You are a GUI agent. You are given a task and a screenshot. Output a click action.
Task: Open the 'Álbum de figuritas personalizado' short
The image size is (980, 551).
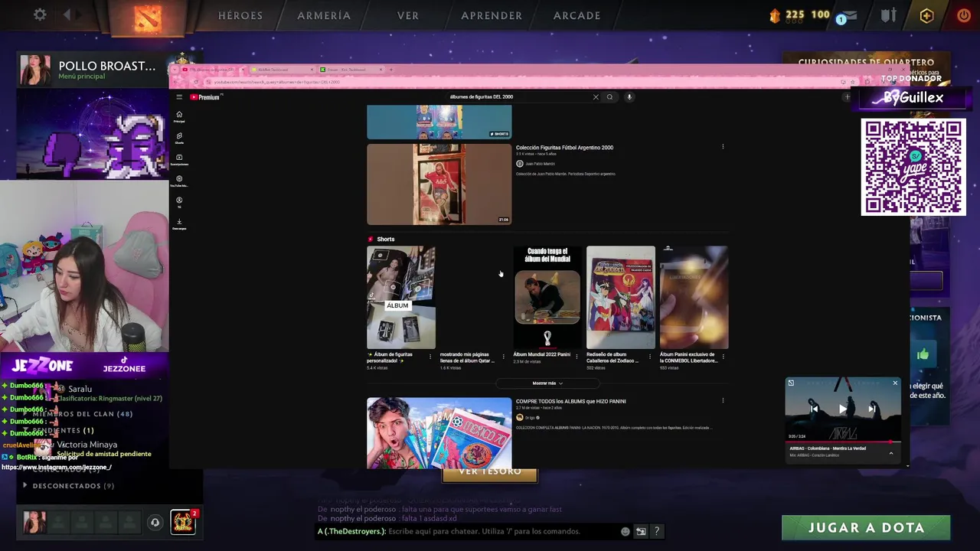point(401,298)
